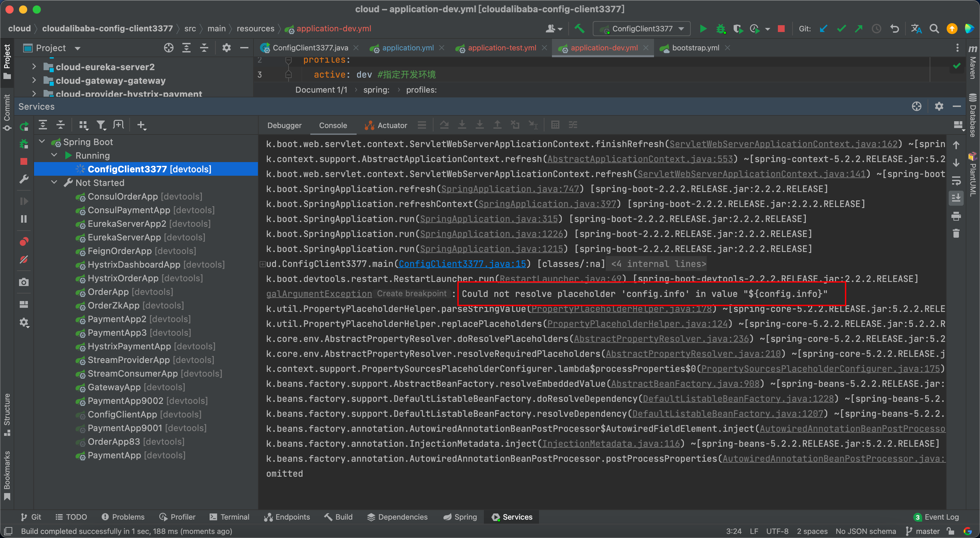The width and height of the screenshot is (980, 538).
Task: Collapse the Spring Boot services node
Action: pyautogui.click(x=42, y=142)
